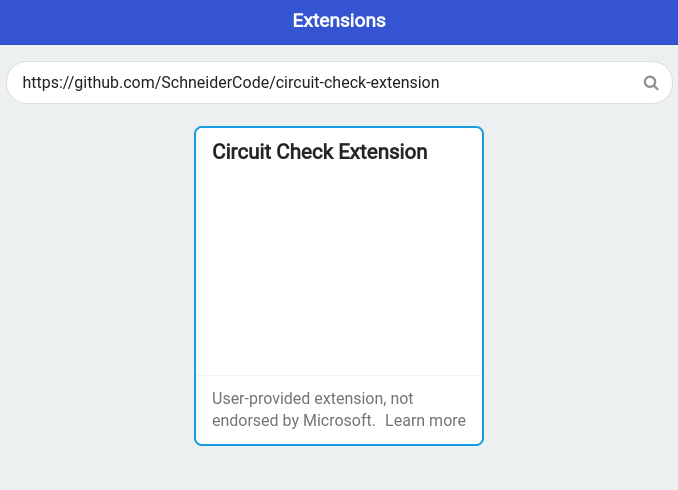Run search using the search bar's icon
Viewport: 678px width, 490px height.
click(651, 83)
